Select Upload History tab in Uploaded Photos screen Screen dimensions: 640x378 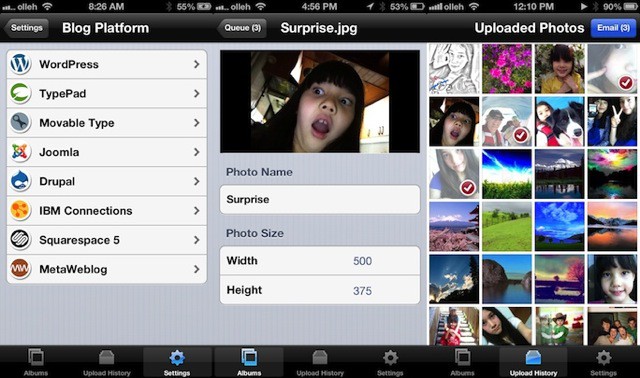coord(533,362)
